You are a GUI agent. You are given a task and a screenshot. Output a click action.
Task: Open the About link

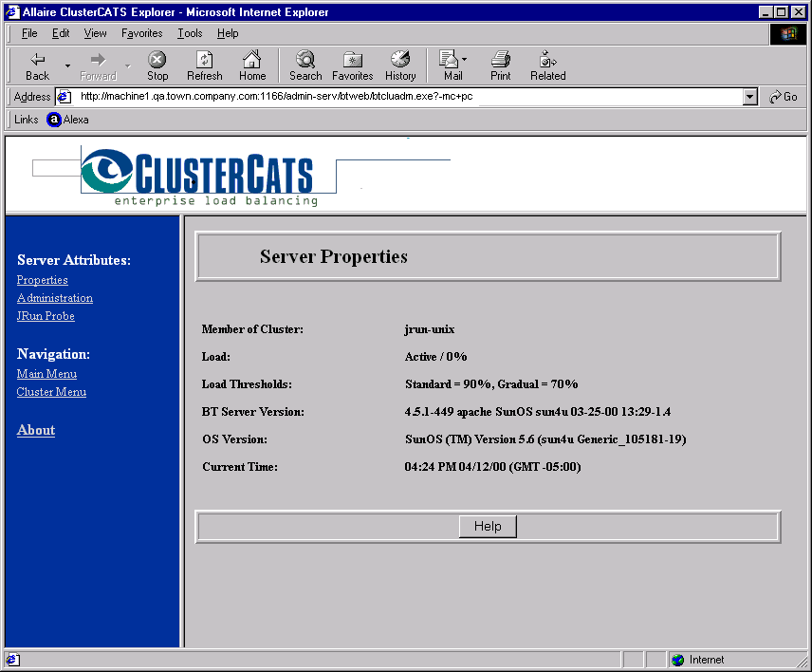coord(36,430)
